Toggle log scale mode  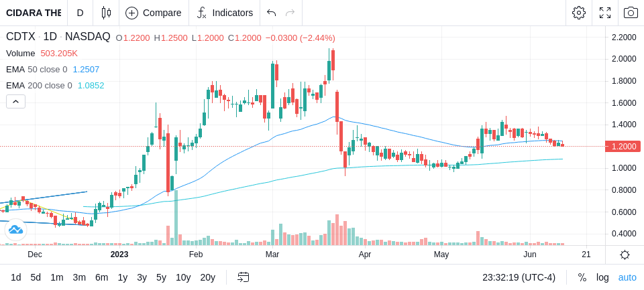click(602, 278)
